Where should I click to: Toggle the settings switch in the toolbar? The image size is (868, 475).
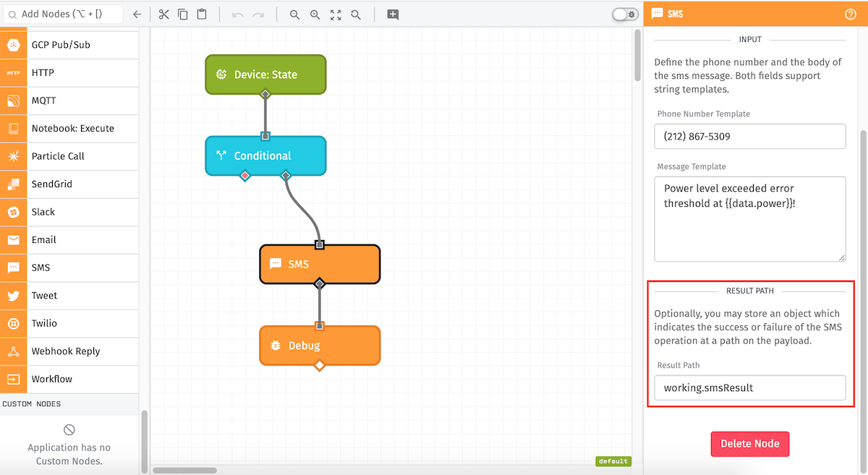(x=625, y=14)
